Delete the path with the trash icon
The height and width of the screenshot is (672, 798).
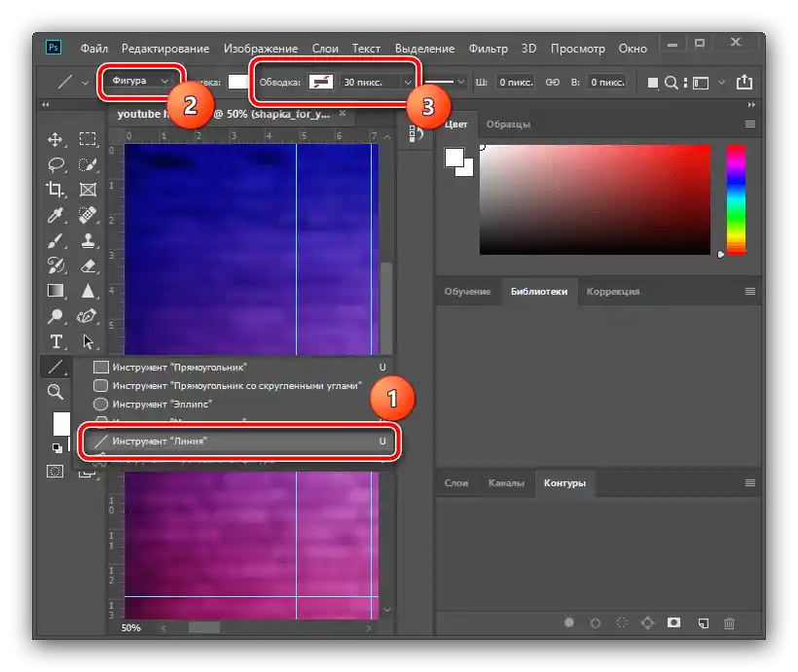click(729, 622)
